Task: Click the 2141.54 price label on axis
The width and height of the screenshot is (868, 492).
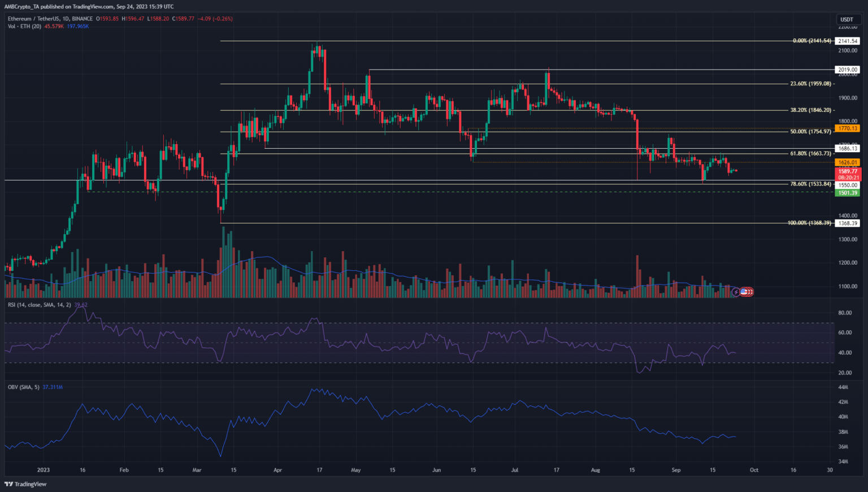Action: (847, 41)
